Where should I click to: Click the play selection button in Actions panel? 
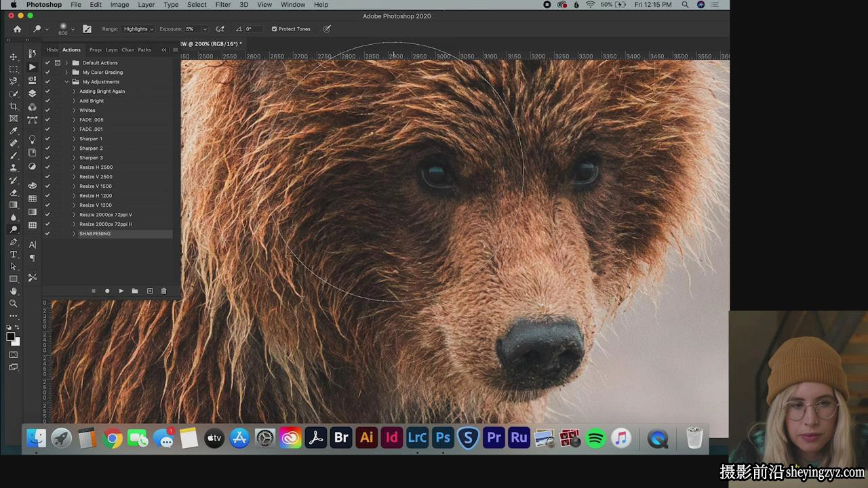(121, 291)
